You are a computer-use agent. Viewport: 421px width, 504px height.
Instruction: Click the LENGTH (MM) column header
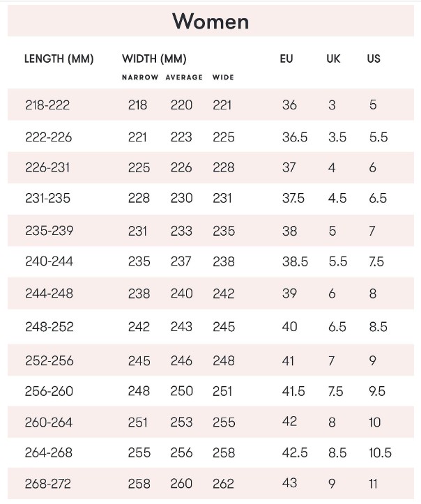point(59,59)
